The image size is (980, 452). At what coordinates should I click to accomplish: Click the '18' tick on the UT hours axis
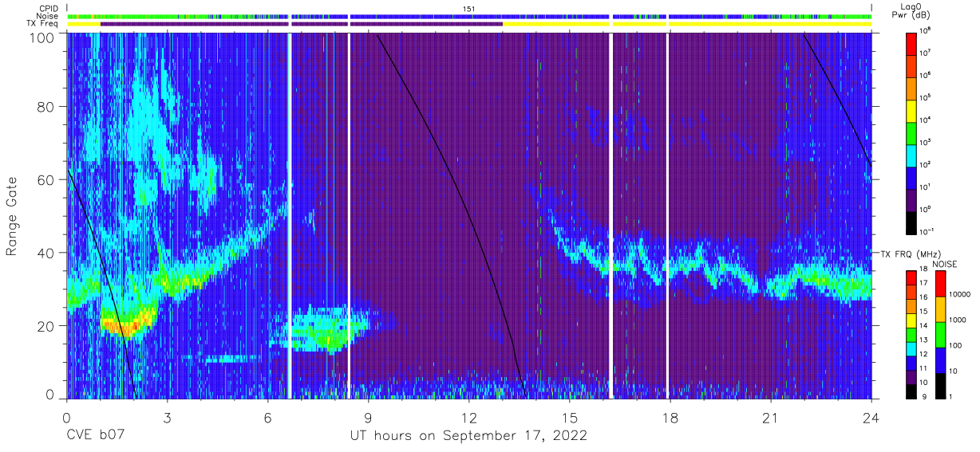[670, 416]
